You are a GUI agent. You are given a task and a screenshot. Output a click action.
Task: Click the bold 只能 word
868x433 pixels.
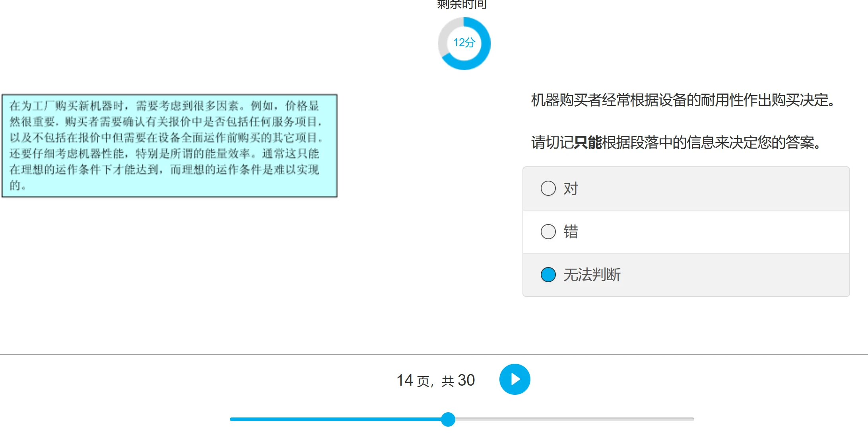pyautogui.click(x=588, y=142)
